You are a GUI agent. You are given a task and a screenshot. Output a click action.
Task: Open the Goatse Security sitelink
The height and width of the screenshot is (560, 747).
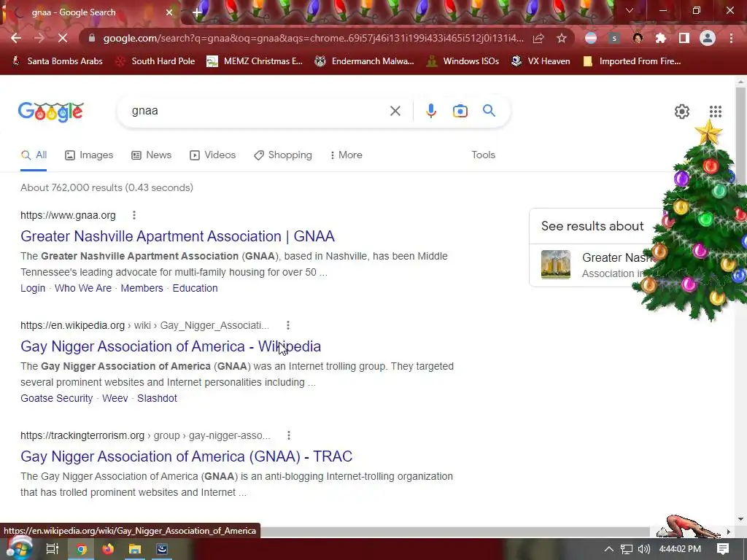[57, 398]
